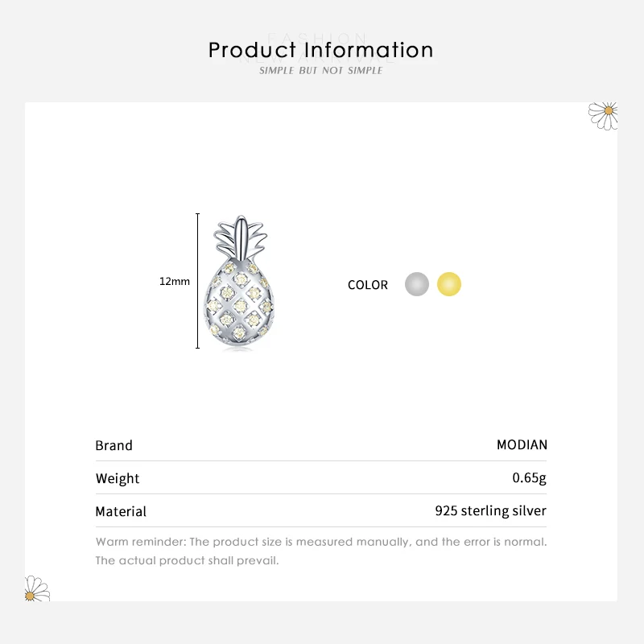644x644 pixels.
Task: Click the Product Information heading
Action: point(320,50)
